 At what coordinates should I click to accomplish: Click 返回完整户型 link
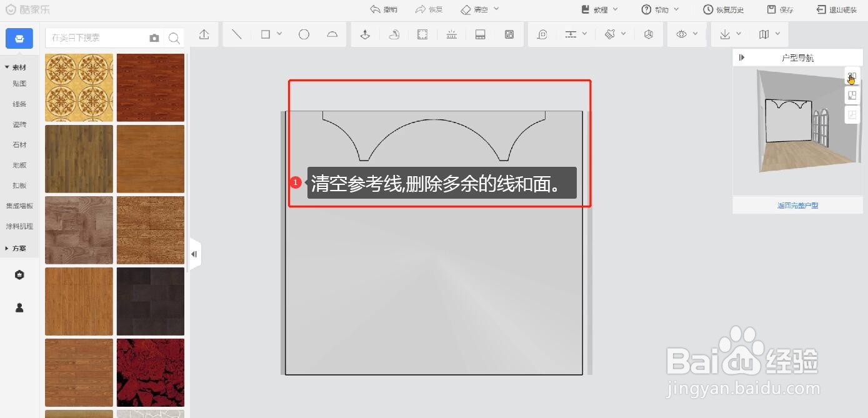[797, 206]
